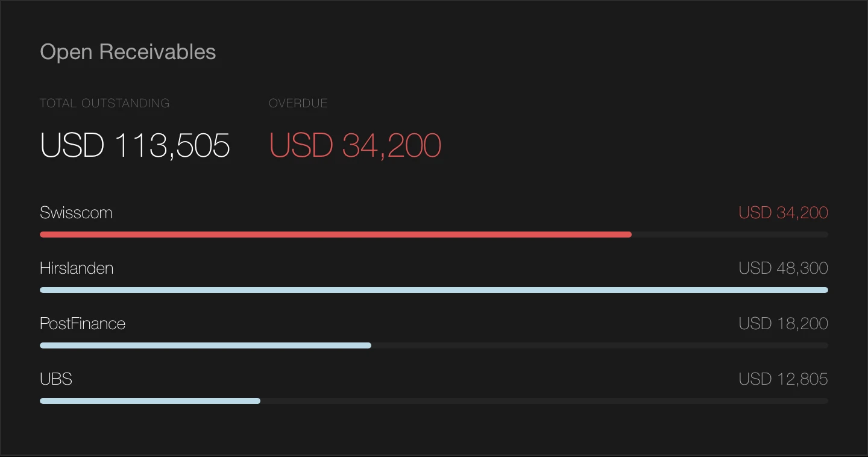Select the TOTAL OUTSTANDING label

point(104,103)
